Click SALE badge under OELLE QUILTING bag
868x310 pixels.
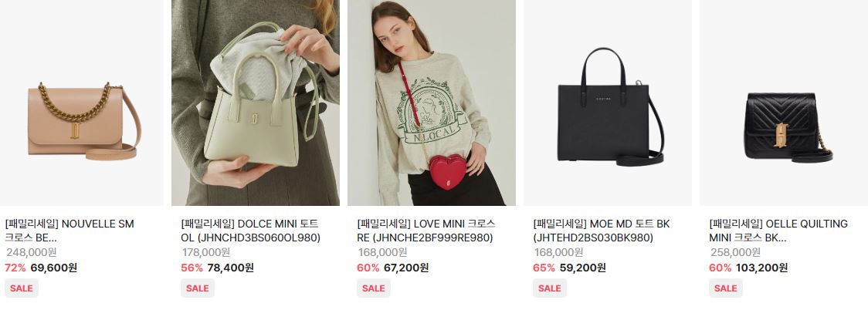(726, 288)
